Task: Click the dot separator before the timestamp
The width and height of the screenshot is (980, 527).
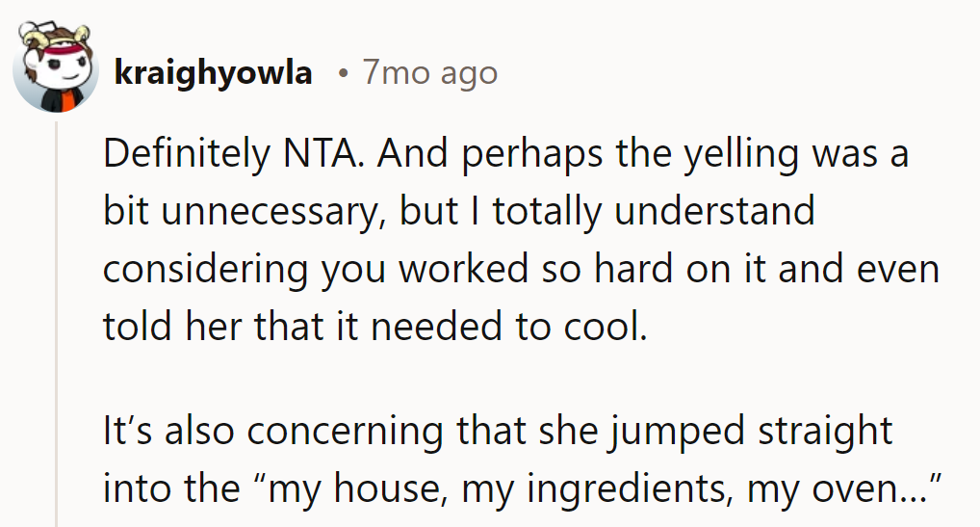Action: 342,73
